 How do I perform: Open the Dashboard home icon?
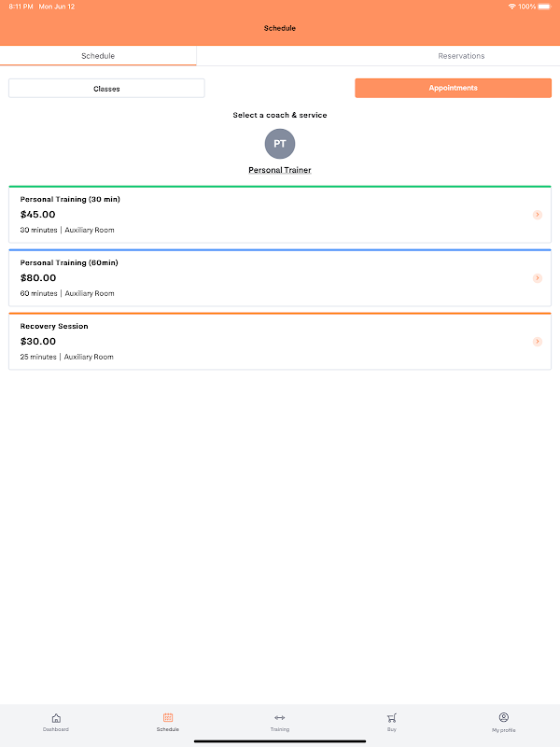(x=56, y=717)
